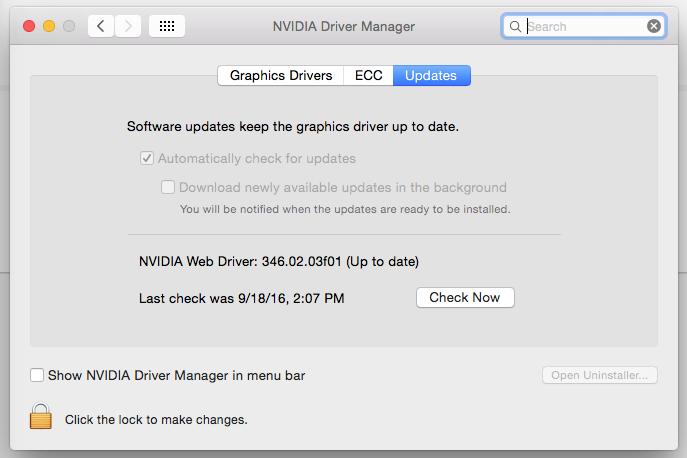Go back with the left chevron button
The image size is (687, 458).
[x=101, y=26]
